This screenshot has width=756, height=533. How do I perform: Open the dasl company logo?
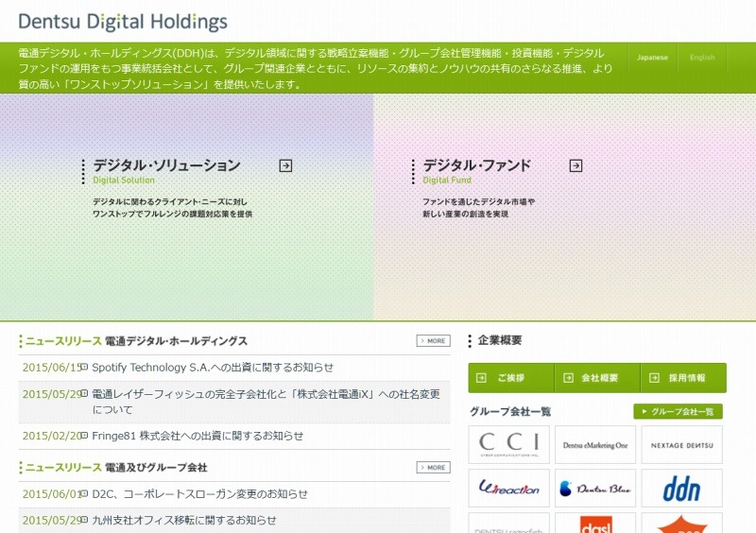(x=595, y=524)
